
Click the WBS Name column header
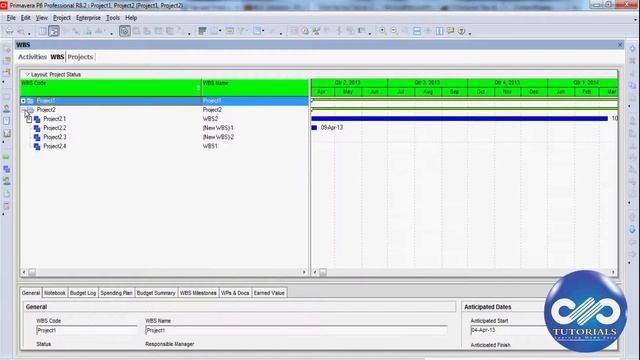pyautogui.click(x=255, y=88)
